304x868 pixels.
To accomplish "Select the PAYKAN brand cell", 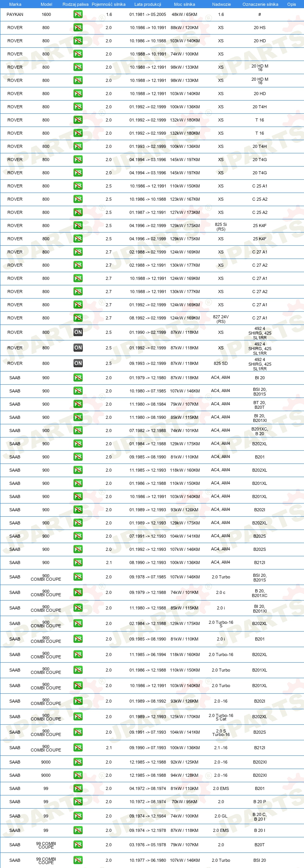I will coord(15,14).
